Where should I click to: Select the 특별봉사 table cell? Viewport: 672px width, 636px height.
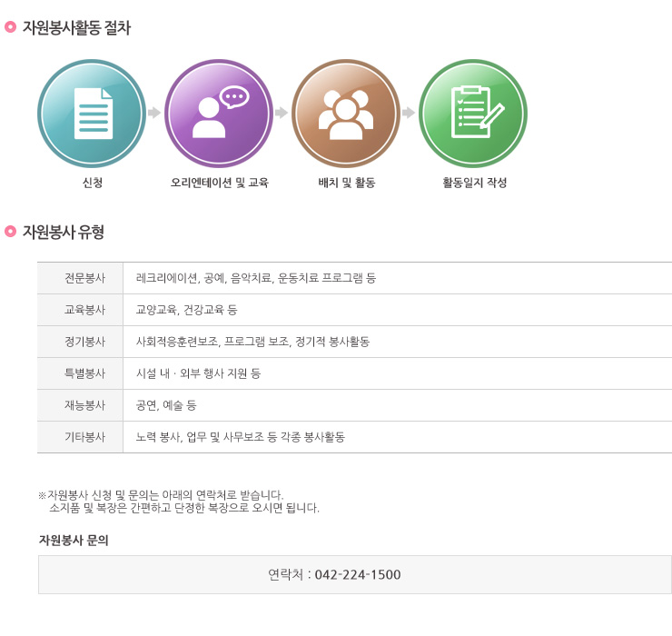(80, 373)
